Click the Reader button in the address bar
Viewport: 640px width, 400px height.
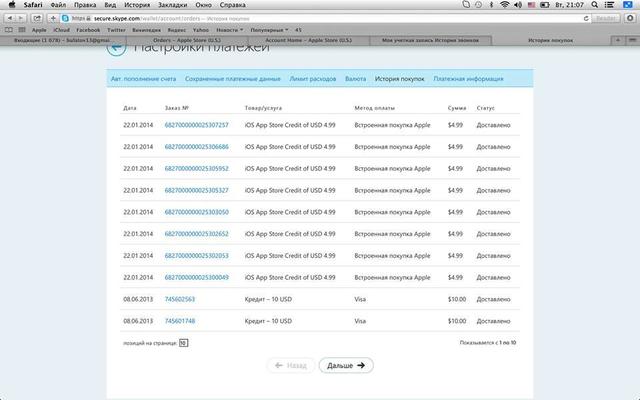point(606,18)
